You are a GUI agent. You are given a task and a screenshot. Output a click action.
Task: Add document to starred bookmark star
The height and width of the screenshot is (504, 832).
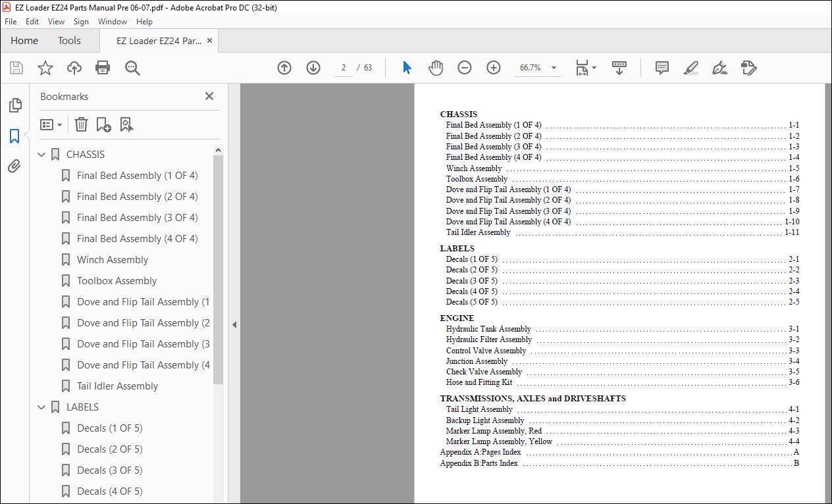[45, 68]
